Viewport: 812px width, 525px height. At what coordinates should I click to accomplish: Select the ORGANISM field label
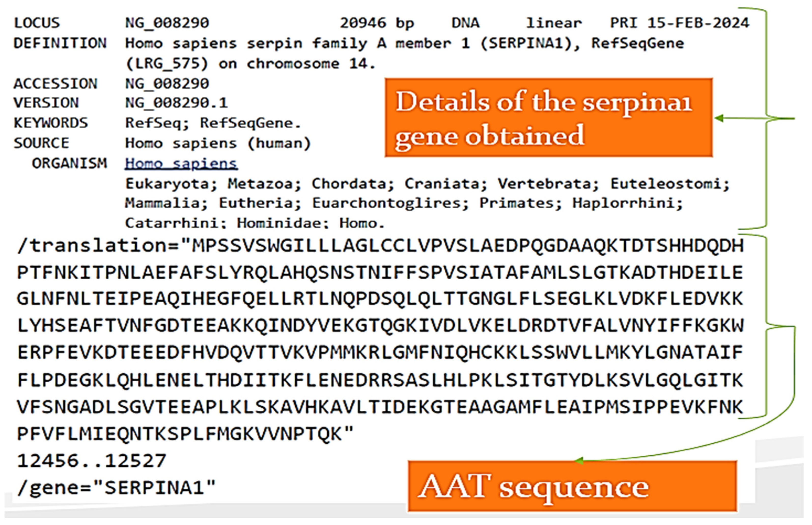click(69, 164)
